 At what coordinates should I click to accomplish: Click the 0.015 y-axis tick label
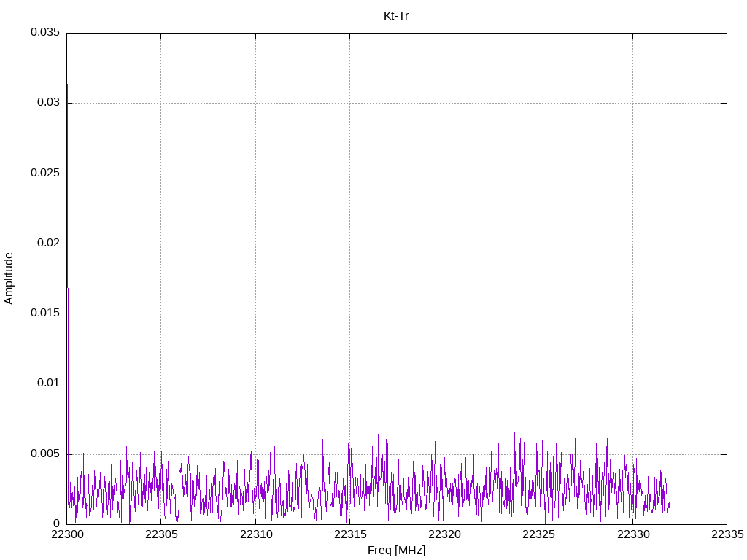44,314
